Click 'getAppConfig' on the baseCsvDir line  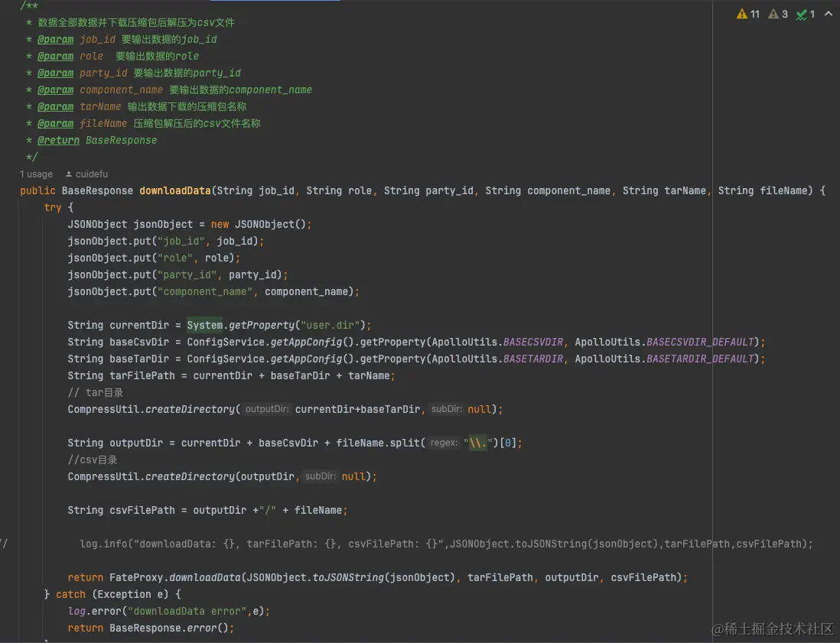pyautogui.click(x=306, y=342)
